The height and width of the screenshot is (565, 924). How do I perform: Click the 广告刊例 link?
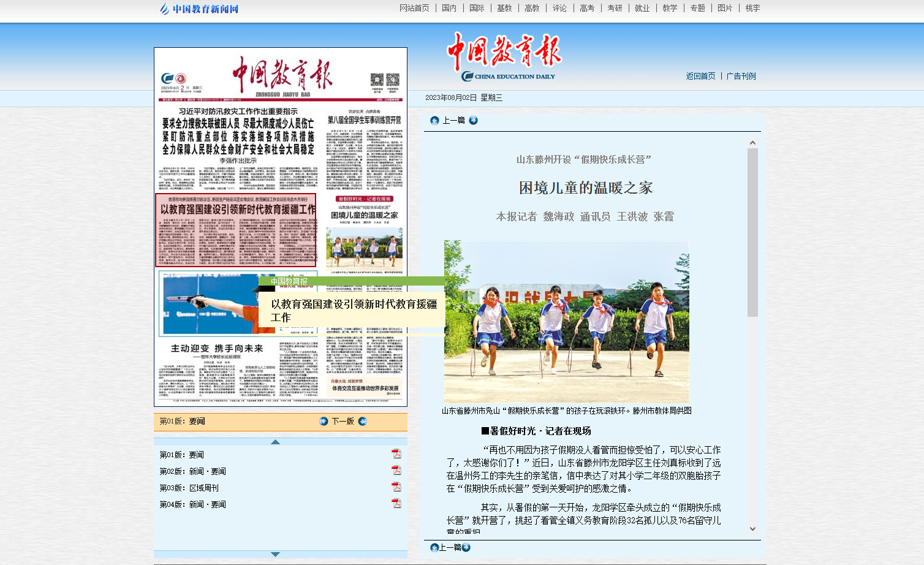click(x=741, y=76)
